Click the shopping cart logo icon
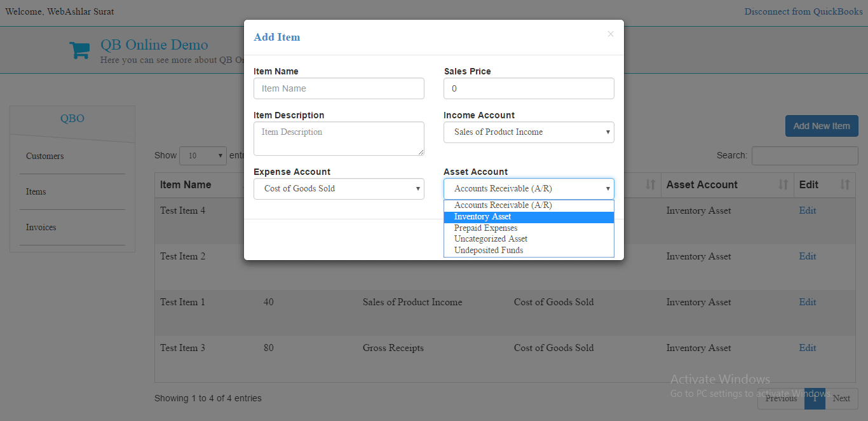 (x=79, y=50)
